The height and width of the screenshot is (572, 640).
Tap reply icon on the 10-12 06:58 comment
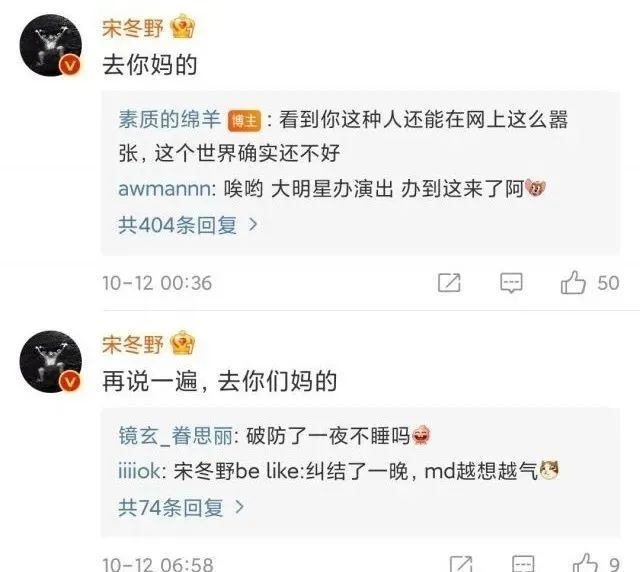523,564
